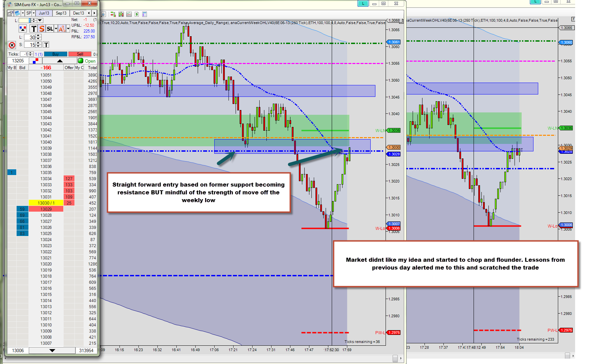Expand dropdown next to chart picture icon
This screenshot has height=364, width=589.
click(x=23, y=13)
